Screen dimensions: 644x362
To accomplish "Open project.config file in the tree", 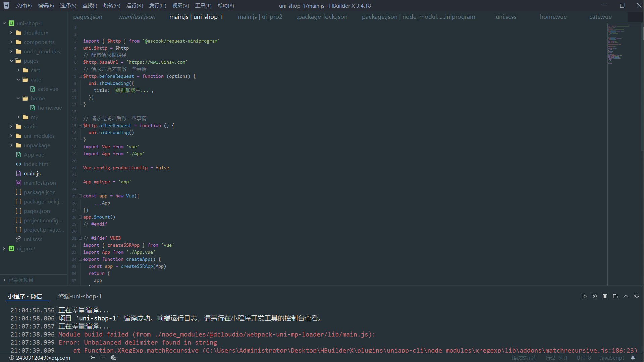I will click(44, 220).
